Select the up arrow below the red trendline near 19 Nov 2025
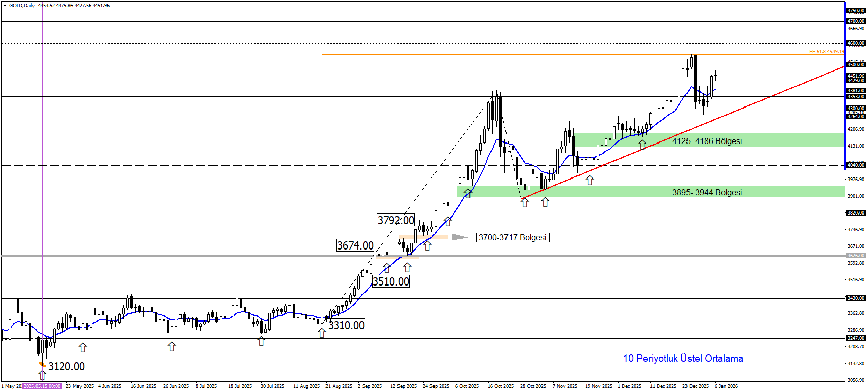The image size is (868, 392). coord(590,180)
